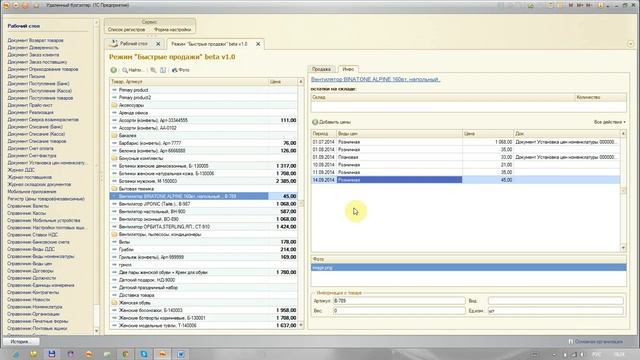Click 'Товар, Артикул' column header
640x360 pixels.
point(189,82)
